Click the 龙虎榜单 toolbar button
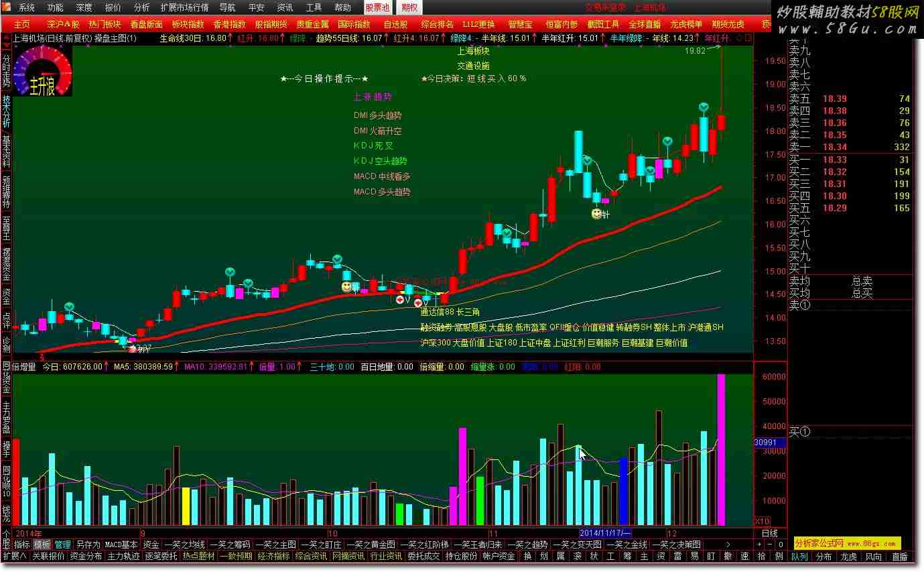Viewport: 924px width, 572px height. (686, 24)
